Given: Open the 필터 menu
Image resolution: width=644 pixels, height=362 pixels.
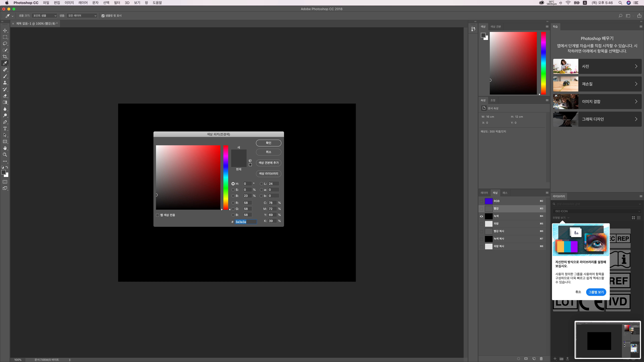Looking at the screenshot, I should click(x=117, y=3).
